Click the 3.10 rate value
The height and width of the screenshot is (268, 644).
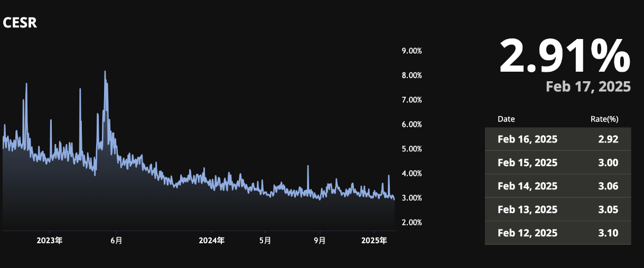608,233
